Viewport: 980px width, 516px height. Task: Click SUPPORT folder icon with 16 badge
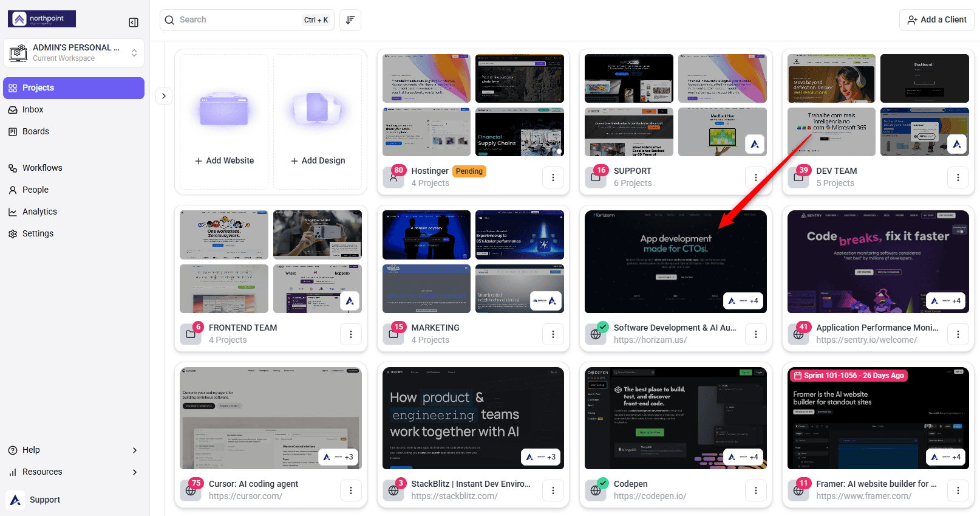596,177
